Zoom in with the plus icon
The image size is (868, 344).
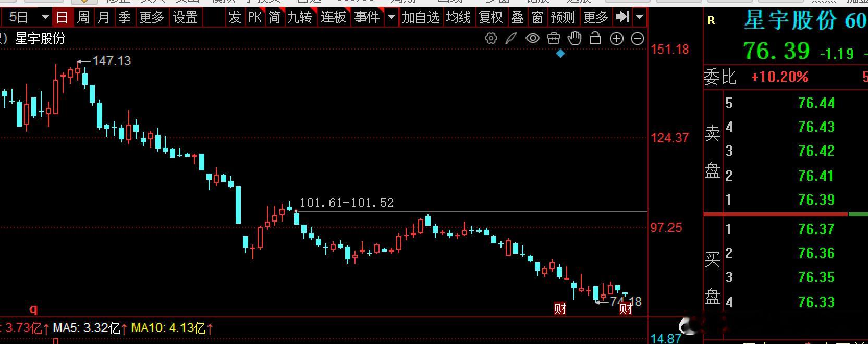click(x=617, y=39)
